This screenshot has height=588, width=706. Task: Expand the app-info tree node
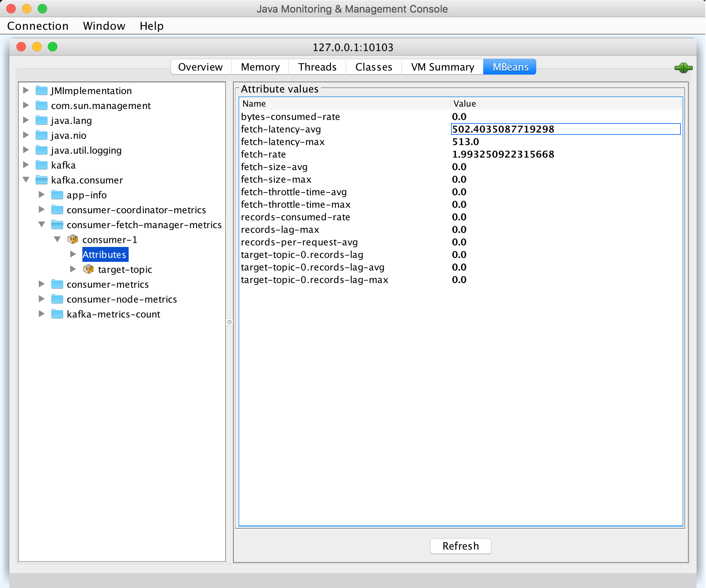point(42,194)
